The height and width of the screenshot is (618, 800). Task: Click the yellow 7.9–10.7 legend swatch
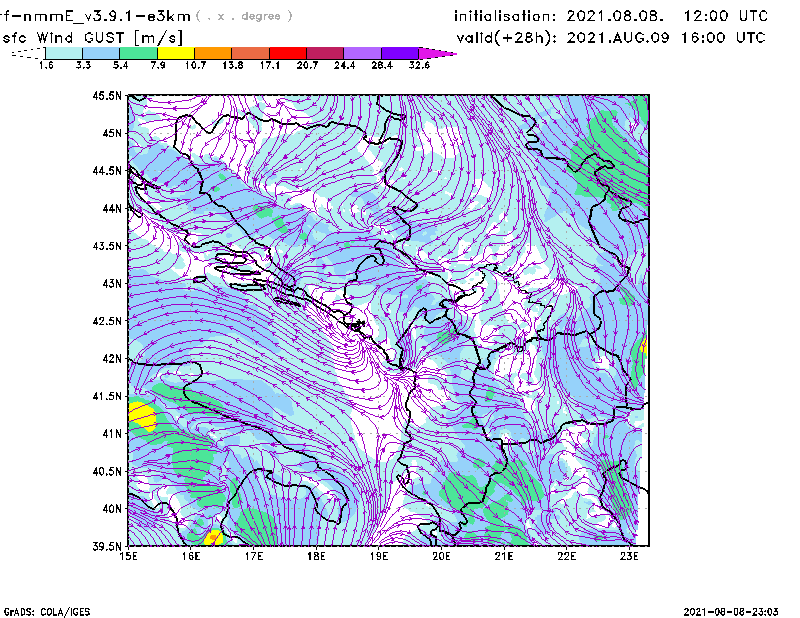click(176, 53)
